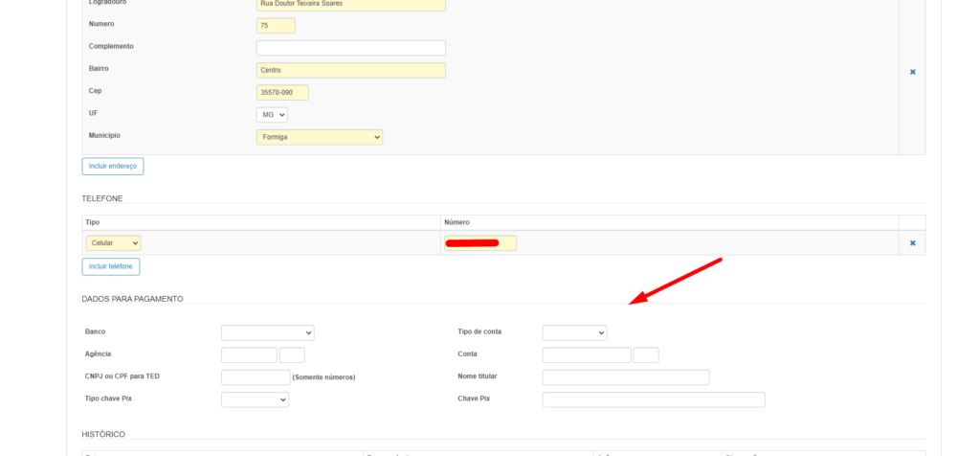Click the Incluir endereço button
Image resolution: width=980 pixels, height=456 pixels.
(113, 166)
